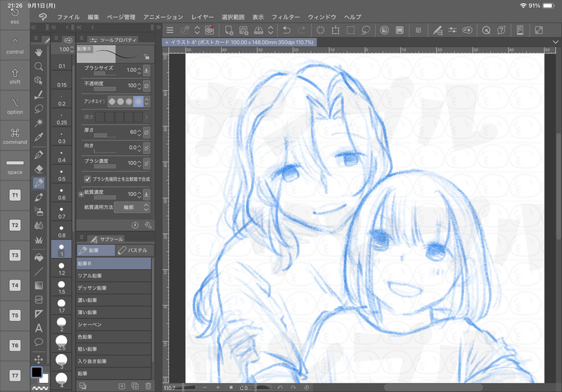
Task: Delete sub tool with trash icon
Action: tap(148, 386)
